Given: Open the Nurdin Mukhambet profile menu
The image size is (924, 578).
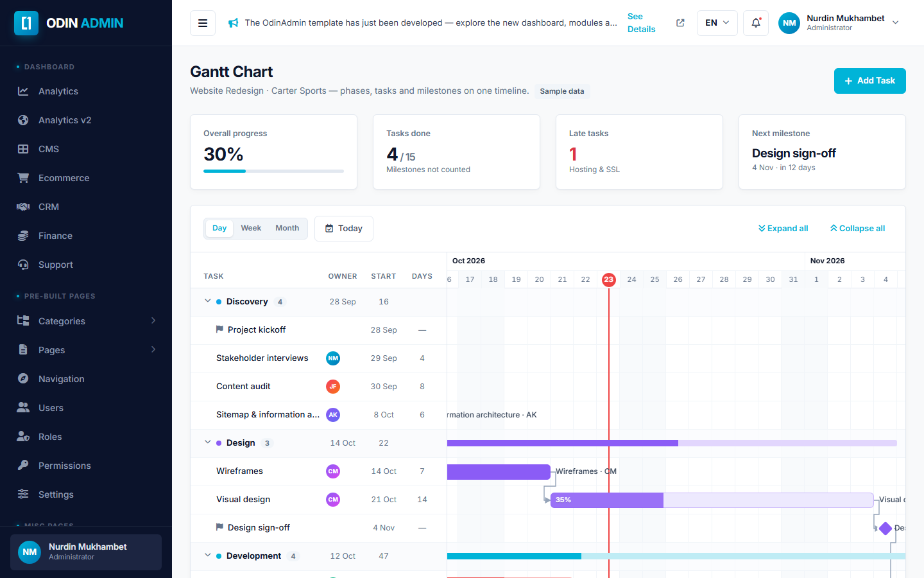Looking at the screenshot, I should 839,23.
